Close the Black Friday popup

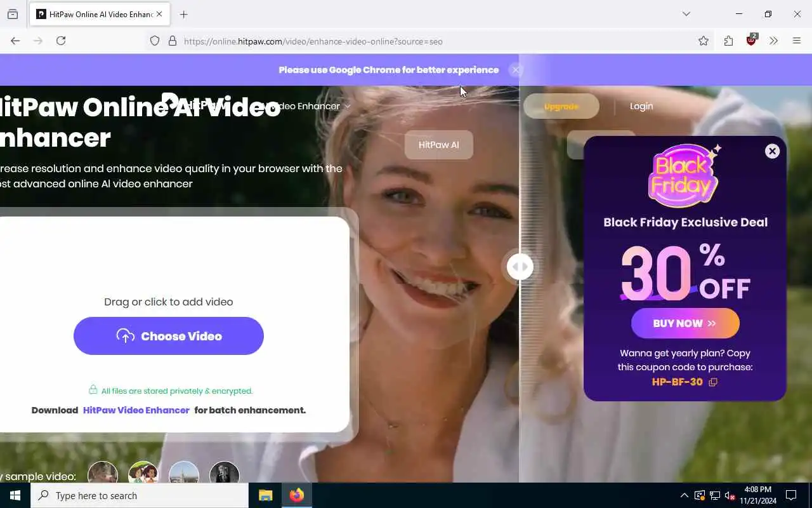pyautogui.click(x=772, y=151)
